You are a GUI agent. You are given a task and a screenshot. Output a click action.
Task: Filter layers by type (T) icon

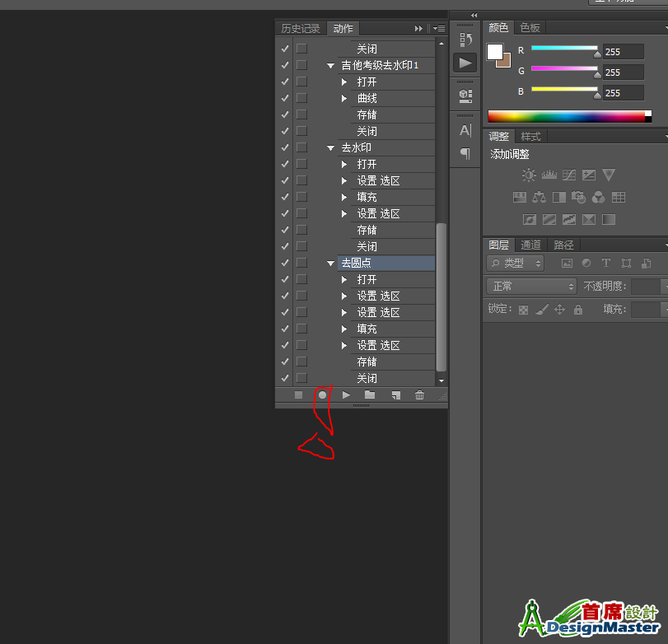pyautogui.click(x=605, y=264)
